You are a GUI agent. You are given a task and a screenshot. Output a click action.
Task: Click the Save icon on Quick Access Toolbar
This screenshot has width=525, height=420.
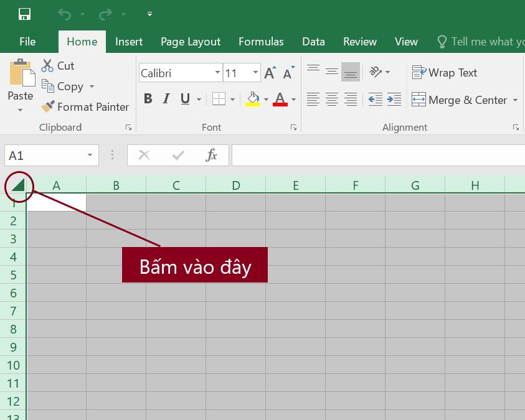[24, 12]
